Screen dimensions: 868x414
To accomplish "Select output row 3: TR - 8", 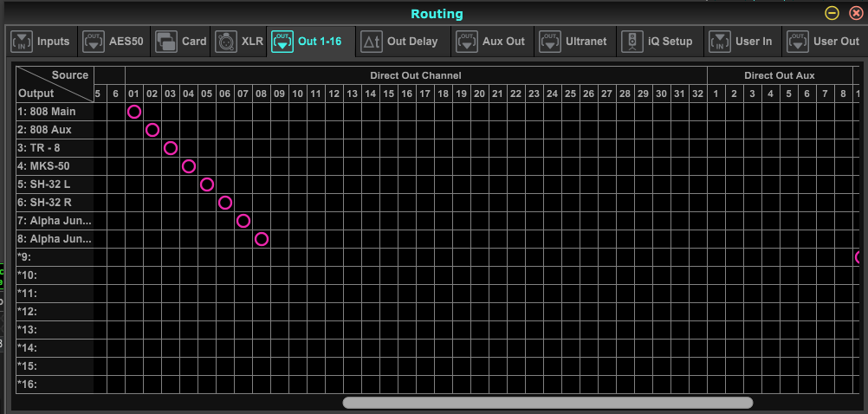I will (55, 148).
